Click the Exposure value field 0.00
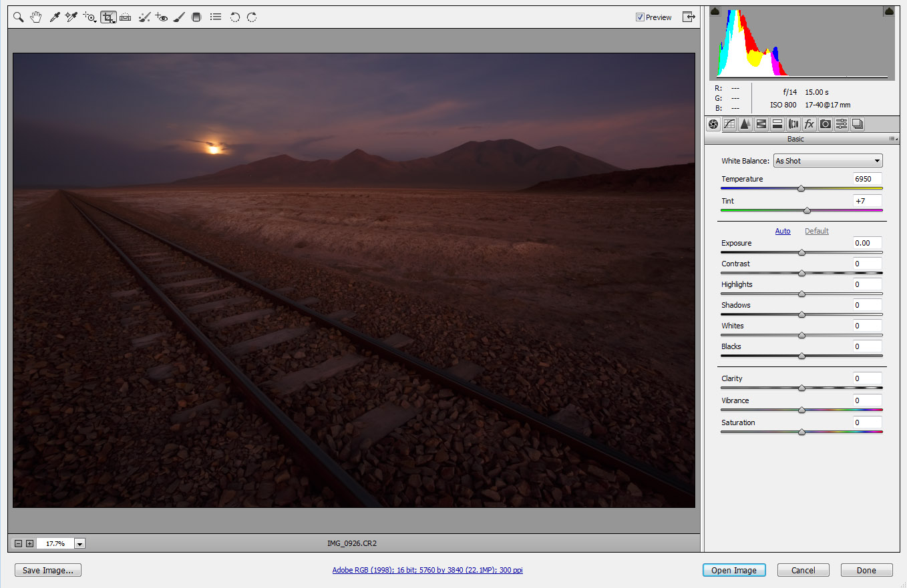The height and width of the screenshot is (588, 907). 867,243
